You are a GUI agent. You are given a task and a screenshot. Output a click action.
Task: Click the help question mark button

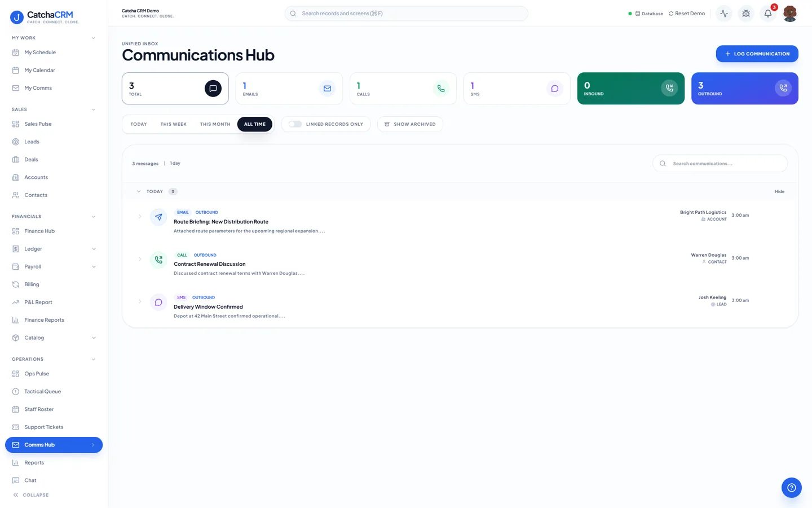[791, 488]
